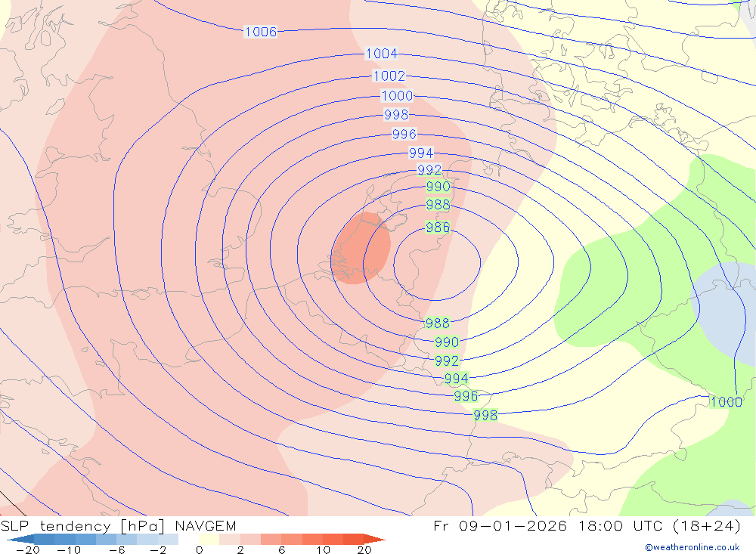Screen dimensions: 756x554
Task: Click the 1000 label on pink background
Action: tap(397, 95)
